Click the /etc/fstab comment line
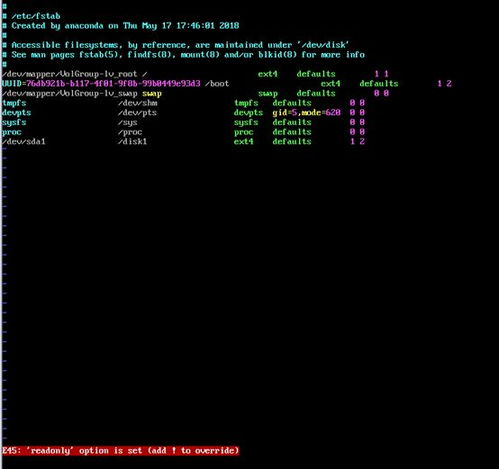This screenshot has width=499, height=469. (31, 16)
